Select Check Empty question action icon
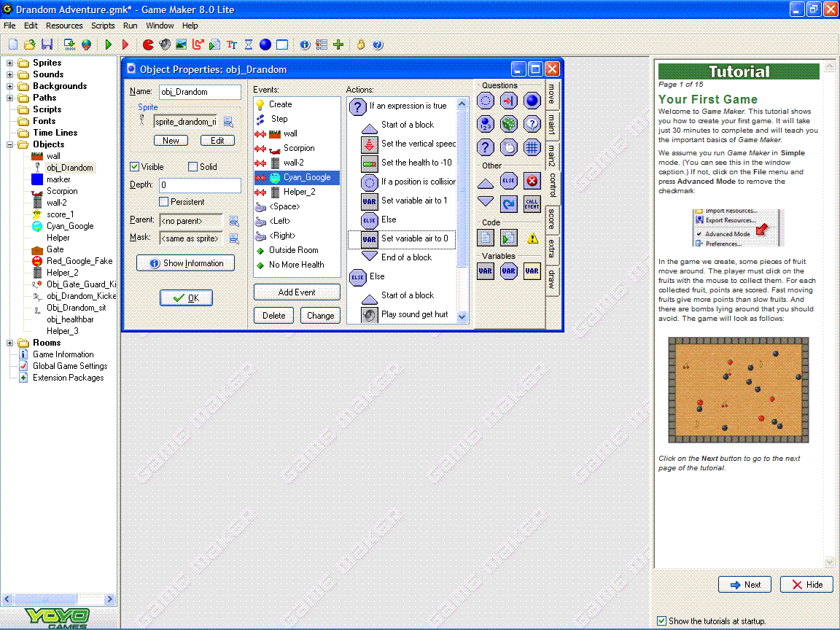This screenshot has width=840, height=630. coord(486,101)
